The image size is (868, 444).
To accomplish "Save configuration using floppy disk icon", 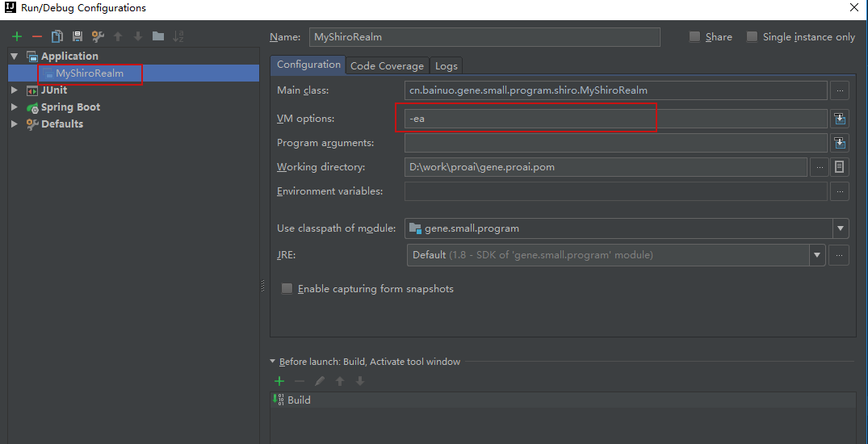I will click(78, 36).
